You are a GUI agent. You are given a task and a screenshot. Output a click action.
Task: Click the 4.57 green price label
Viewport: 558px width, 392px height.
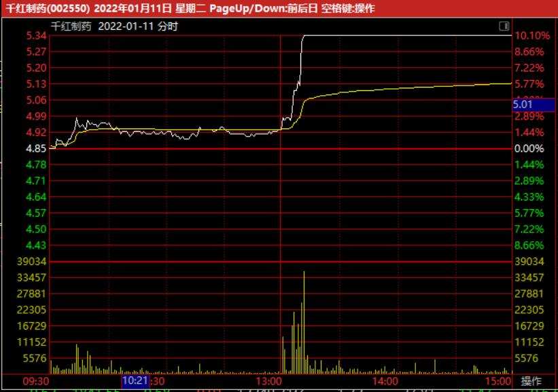[36, 213]
